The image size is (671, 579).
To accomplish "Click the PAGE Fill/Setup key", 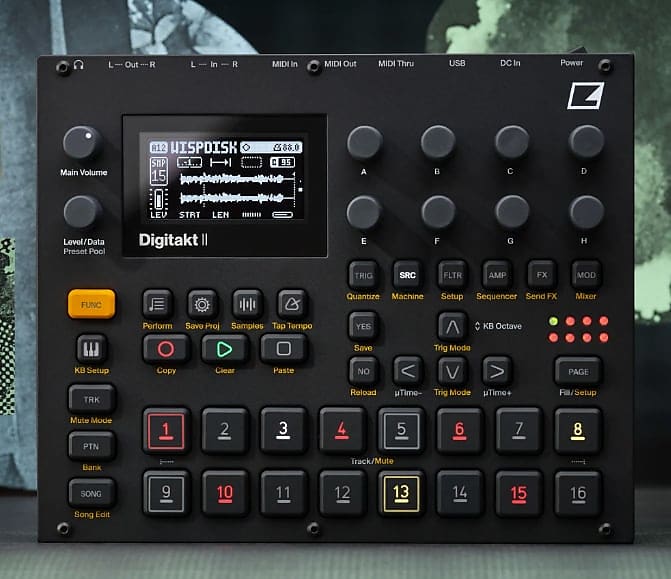I will coord(578,371).
